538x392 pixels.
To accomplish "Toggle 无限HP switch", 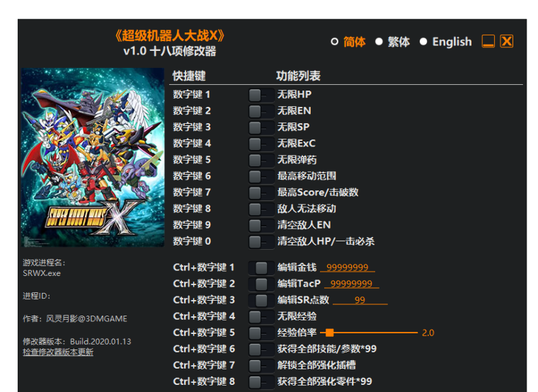I will [x=261, y=95].
